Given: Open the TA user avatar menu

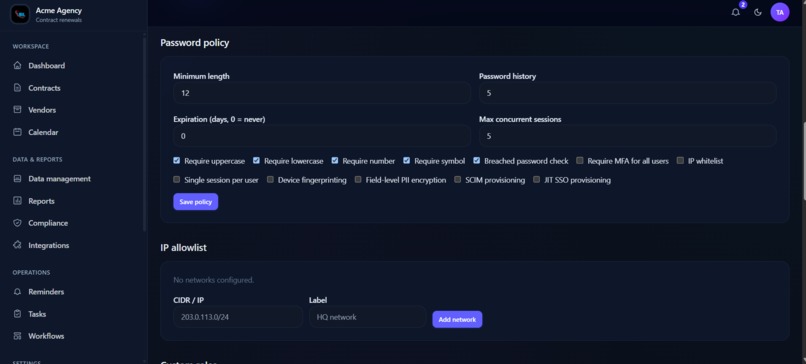Looking at the screenshot, I should [779, 12].
